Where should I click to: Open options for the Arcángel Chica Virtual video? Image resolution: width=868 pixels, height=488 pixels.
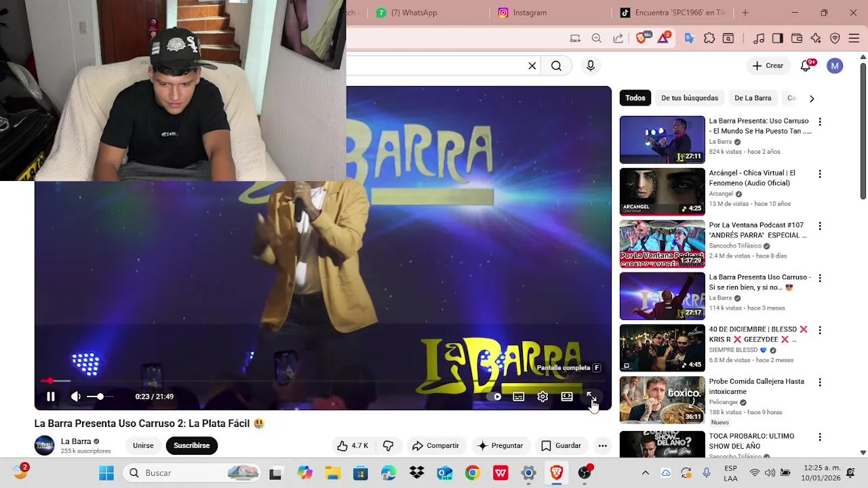(820, 174)
